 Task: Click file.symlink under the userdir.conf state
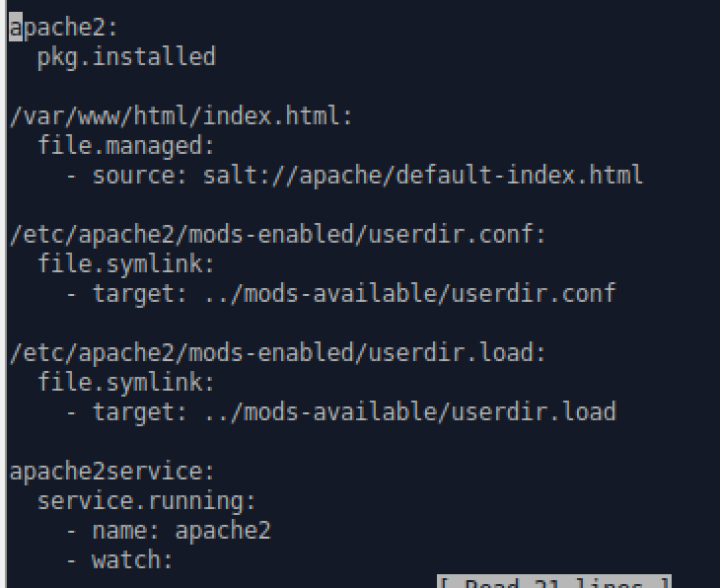point(126,264)
